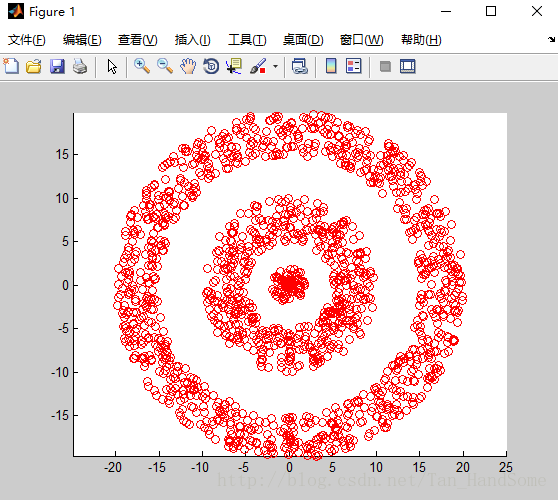558x500 pixels.
Task: Click the dock arrow at menu bar end
Action: (551, 39)
